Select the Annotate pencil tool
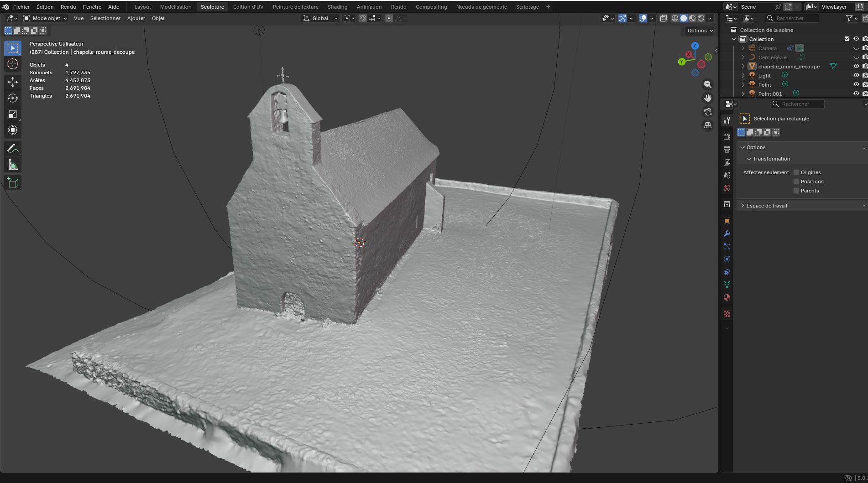This screenshot has width=868, height=483. [13, 149]
